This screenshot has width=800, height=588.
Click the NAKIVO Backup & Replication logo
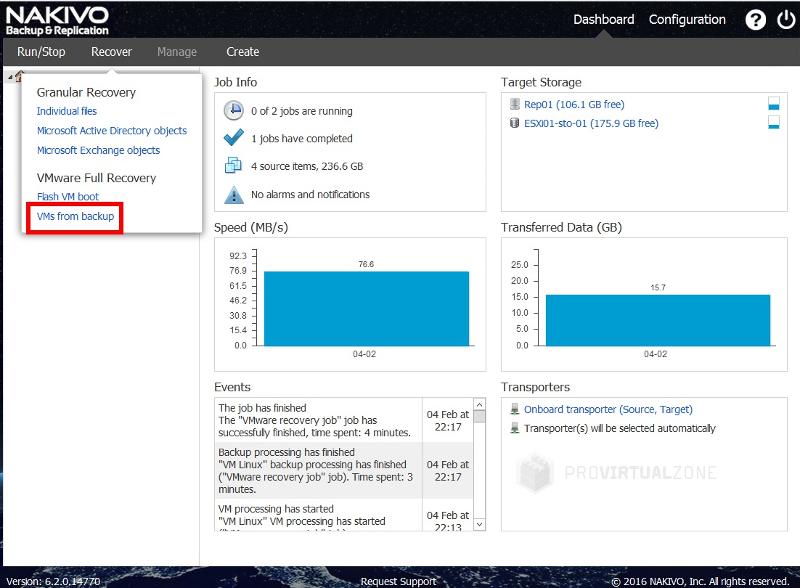tap(57, 21)
